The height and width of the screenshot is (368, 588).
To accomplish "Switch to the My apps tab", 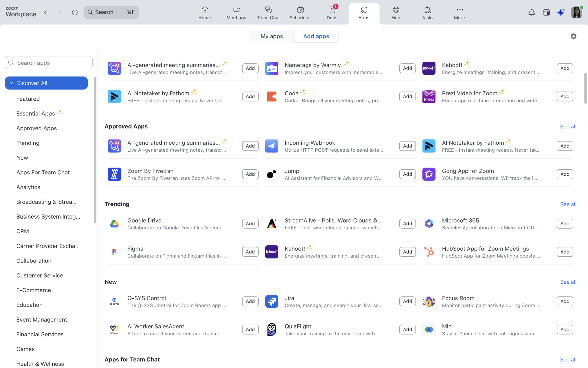I will tap(271, 36).
